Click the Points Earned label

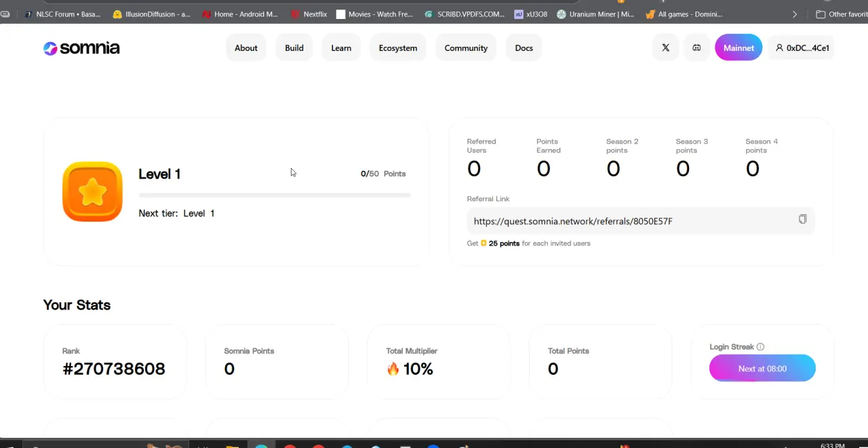click(x=549, y=146)
